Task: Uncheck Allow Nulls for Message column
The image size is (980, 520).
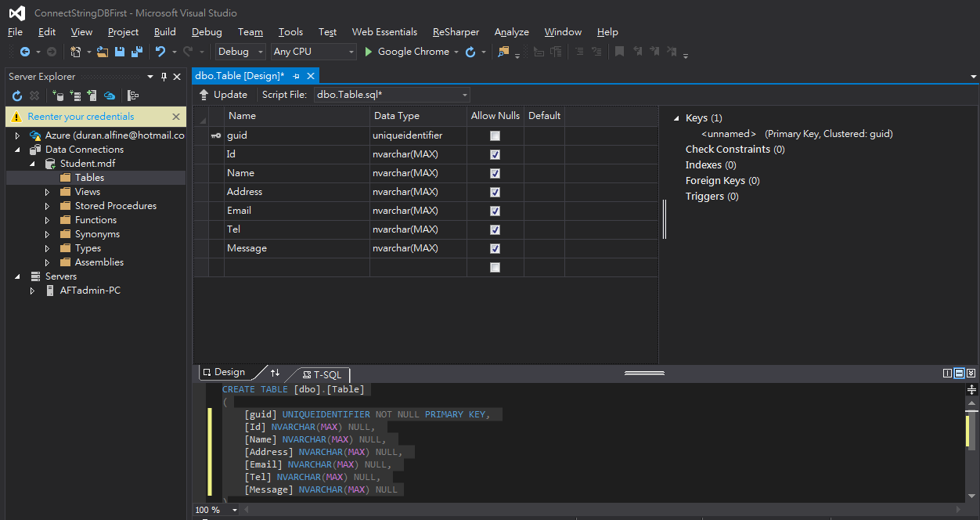Action: [x=495, y=248]
